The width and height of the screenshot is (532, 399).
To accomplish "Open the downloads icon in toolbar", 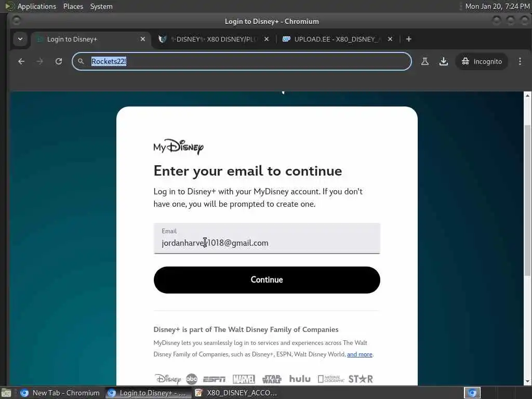I will pyautogui.click(x=444, y=61).
